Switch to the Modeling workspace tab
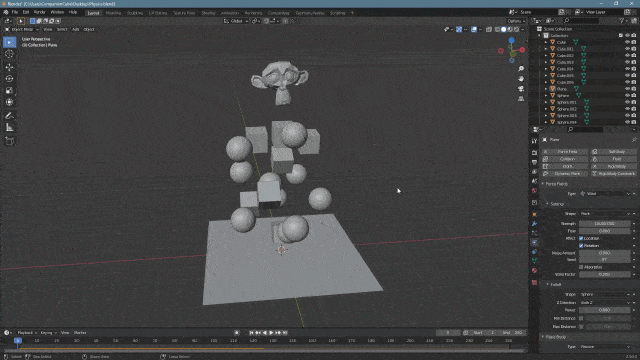640x360 pixels. [113, 13]
